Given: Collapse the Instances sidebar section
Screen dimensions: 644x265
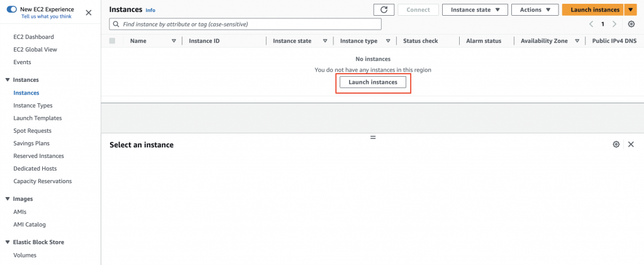Looking at the screenshot, I should [8, 80].
